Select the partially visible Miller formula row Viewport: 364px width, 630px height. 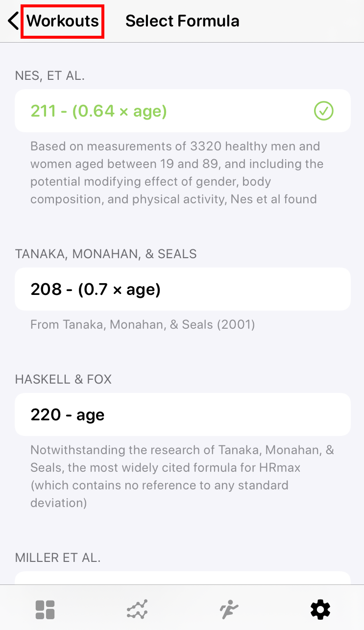tap(182, 578)
